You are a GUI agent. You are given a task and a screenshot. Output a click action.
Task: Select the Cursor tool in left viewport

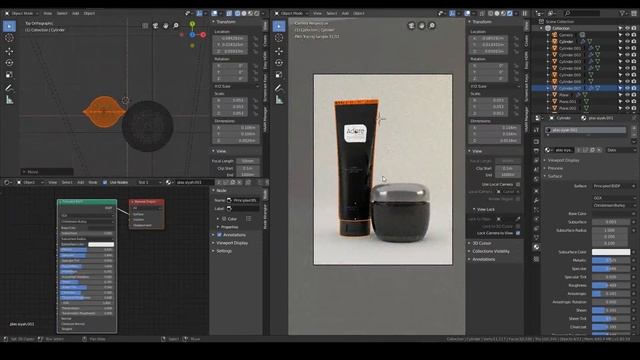click(x=9, y=38)
